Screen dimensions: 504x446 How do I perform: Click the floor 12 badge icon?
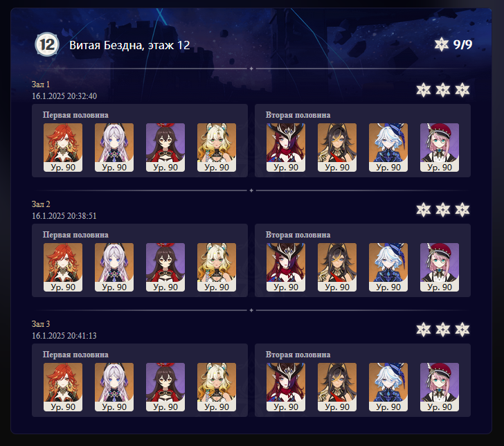[x=47, y=44]
